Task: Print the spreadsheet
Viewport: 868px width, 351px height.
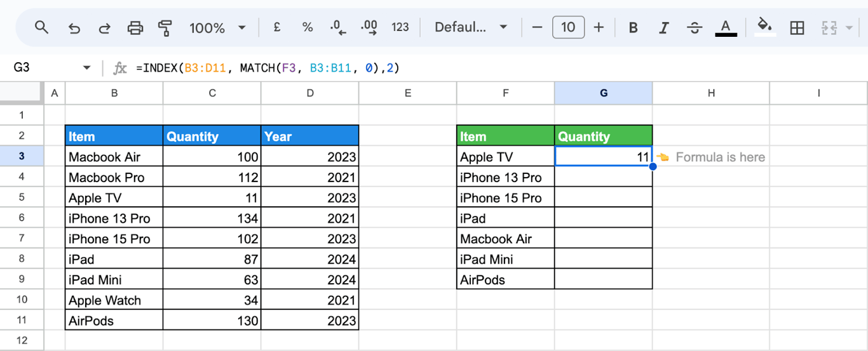Action: [x=135, y=28]
